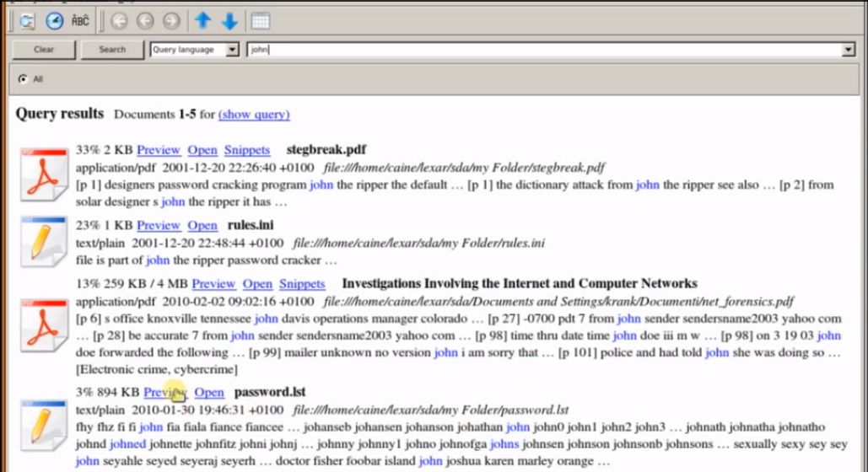This screenshot has height=472, width=868.
Task: Expand the search history dropdown arrow
Action: 848,50
